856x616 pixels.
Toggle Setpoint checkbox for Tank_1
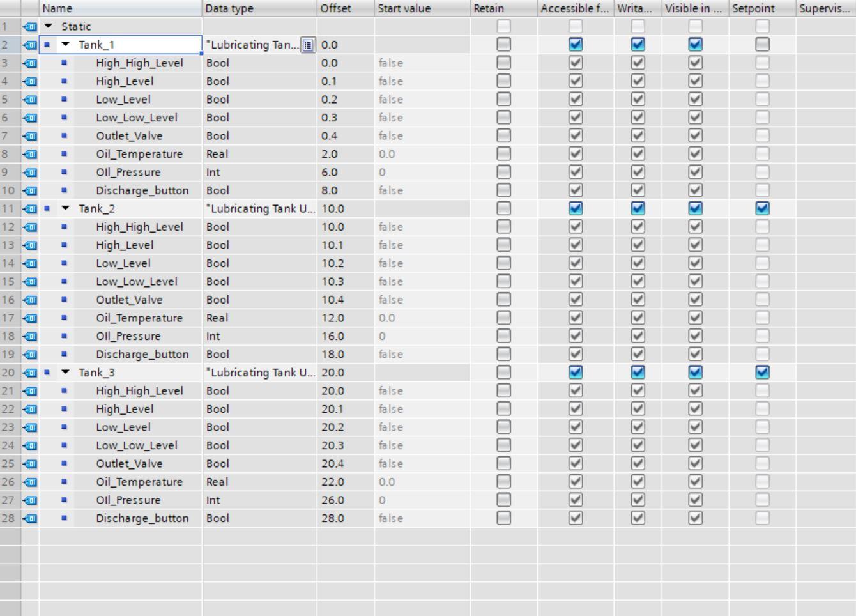762,45
